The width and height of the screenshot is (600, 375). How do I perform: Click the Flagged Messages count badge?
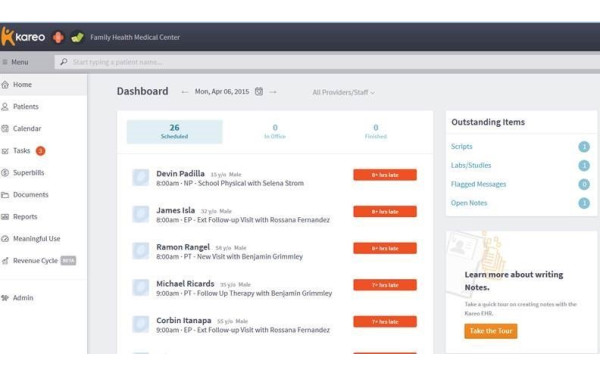click(x=584, y=184)
